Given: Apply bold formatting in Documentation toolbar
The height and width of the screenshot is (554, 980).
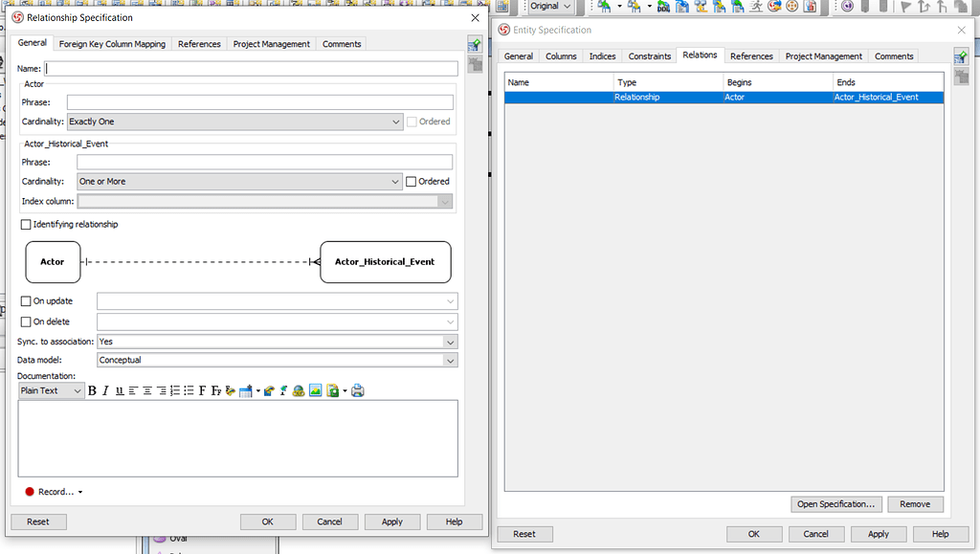Looking at the screenshot, I should [x=92, y=390].
